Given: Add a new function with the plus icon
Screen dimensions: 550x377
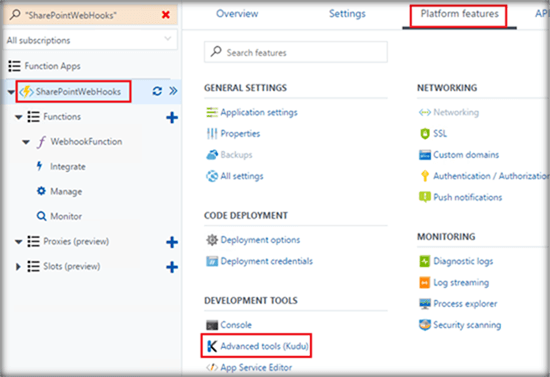Looking at the screenshot, I should pos(172,117).
